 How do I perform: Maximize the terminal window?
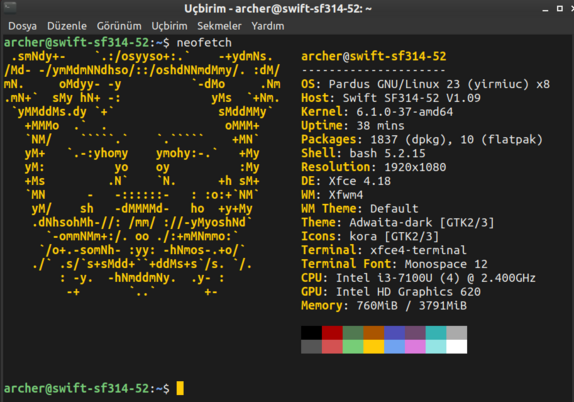[560, 8]
